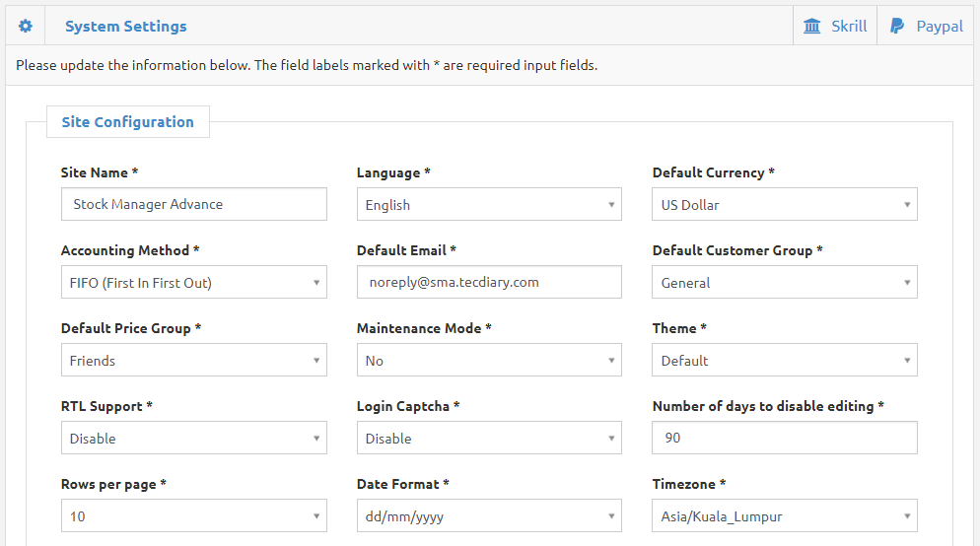Viewport: 980px width, 546px height.
Task: Open the Paypal settings link
Action: [x=926, y=26]
